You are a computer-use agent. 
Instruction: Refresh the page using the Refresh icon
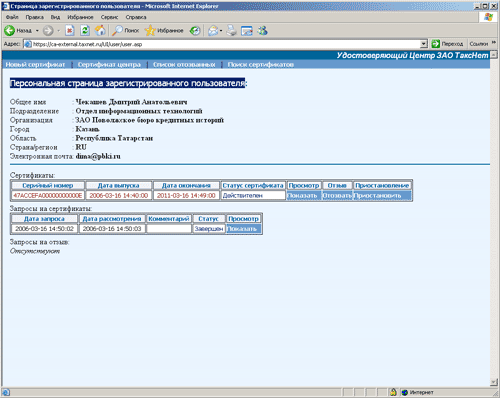click(x=85, y=31)
